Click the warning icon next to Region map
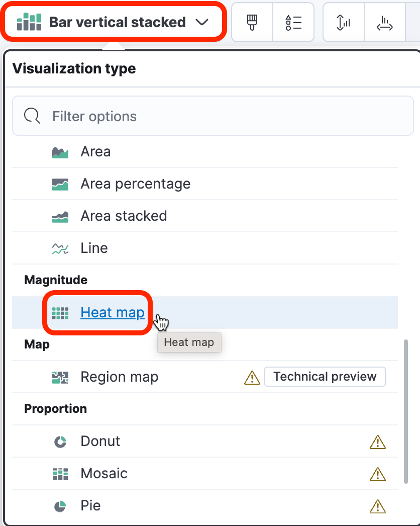 click(252, 378)
